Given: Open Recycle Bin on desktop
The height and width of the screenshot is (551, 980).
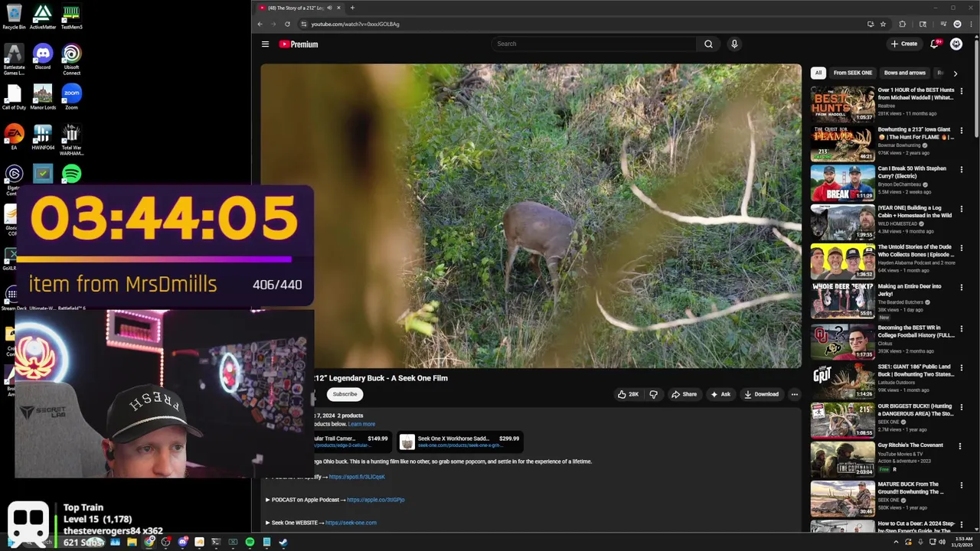Looking at the screenshot, I should coord(14,17).
